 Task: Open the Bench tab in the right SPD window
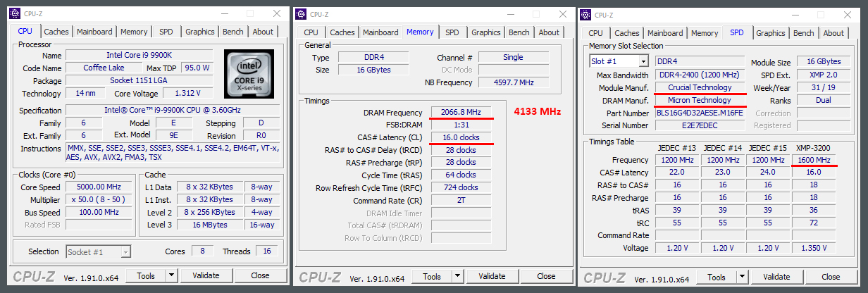tap(804, 33)
